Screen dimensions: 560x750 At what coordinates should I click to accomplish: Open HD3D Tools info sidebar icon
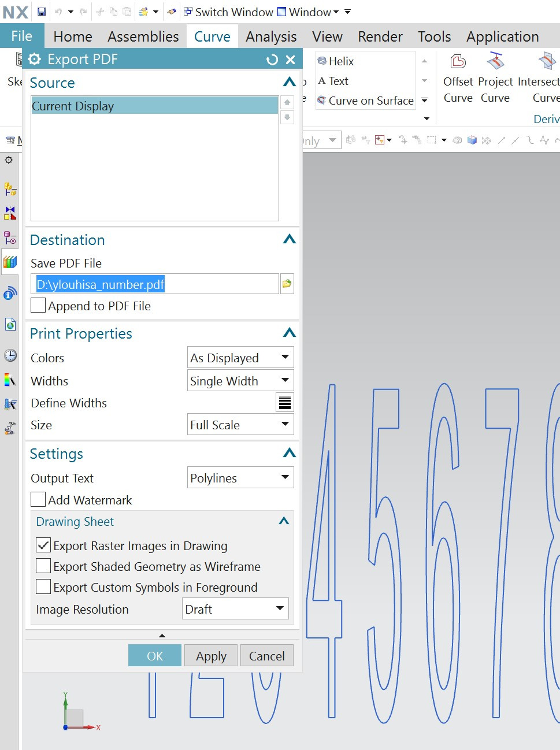(10, 294)
